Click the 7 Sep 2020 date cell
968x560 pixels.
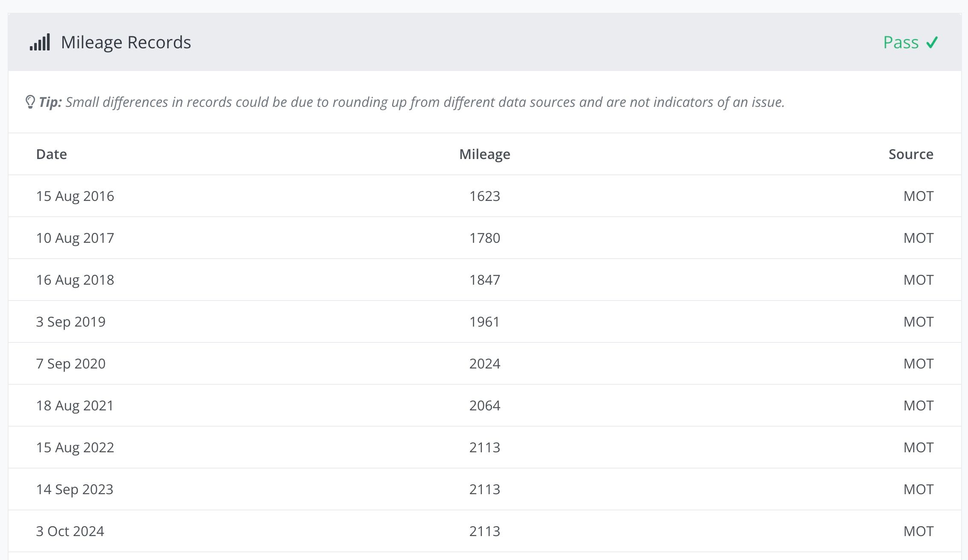[x=71, y=363]
